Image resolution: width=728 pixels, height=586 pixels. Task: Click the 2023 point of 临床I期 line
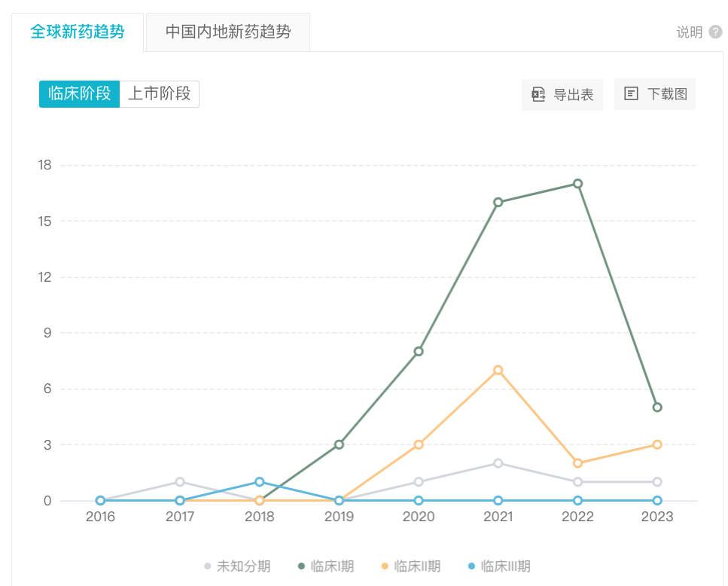click(x=657, y=407)
